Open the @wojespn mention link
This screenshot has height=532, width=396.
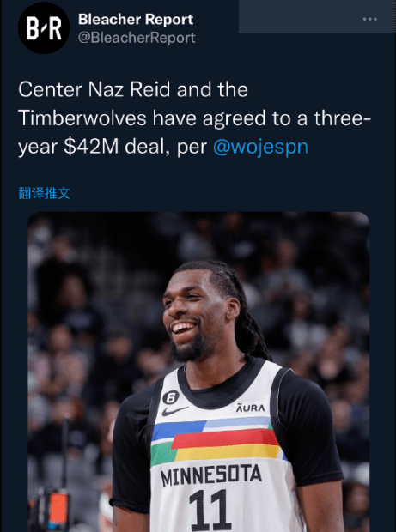[260, 147]
